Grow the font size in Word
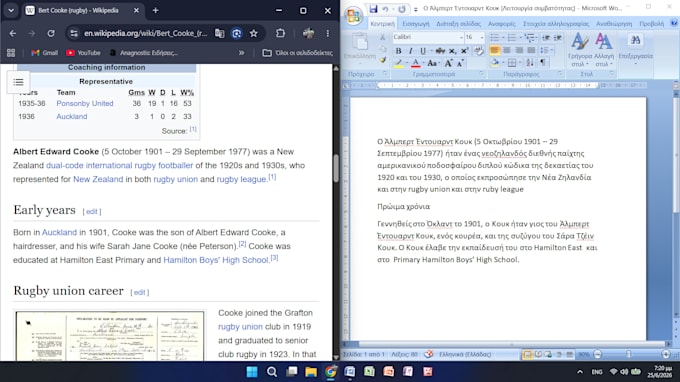Viewport: 680px width, 382px height. (x=448, y=63)
